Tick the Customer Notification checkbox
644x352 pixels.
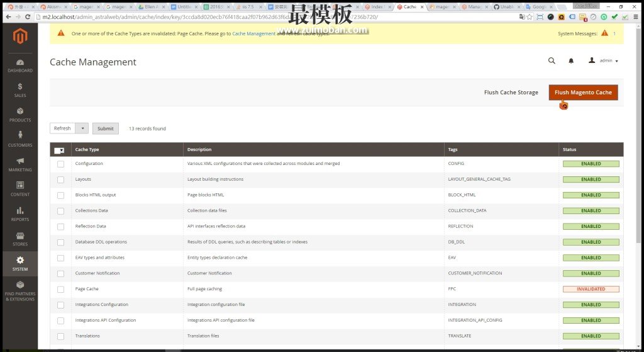tap(61, 273)
